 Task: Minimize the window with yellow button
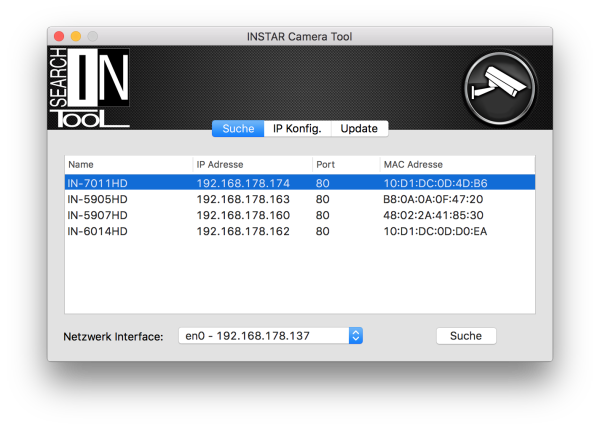75,37
